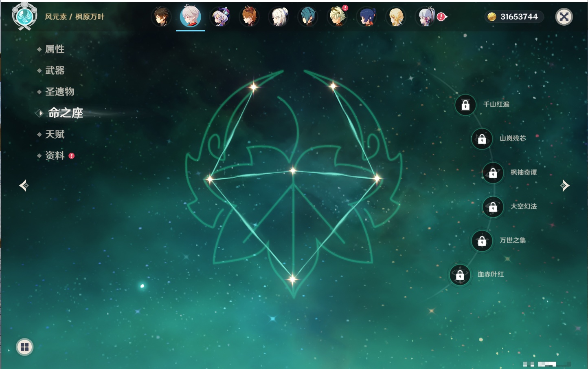Screen dimensions: 588x369
Task: Select the white-haired avatar with hair bun
Action: 279,17
